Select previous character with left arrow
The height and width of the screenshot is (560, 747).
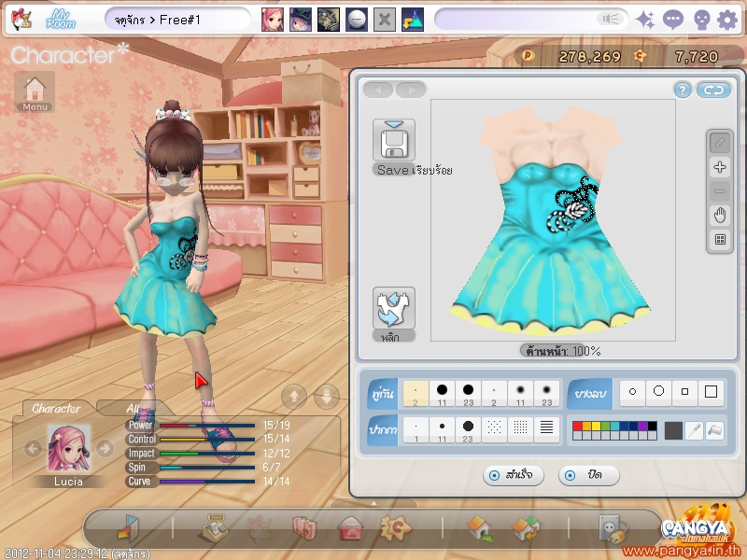pyautogui.click(x=33, y=449)
